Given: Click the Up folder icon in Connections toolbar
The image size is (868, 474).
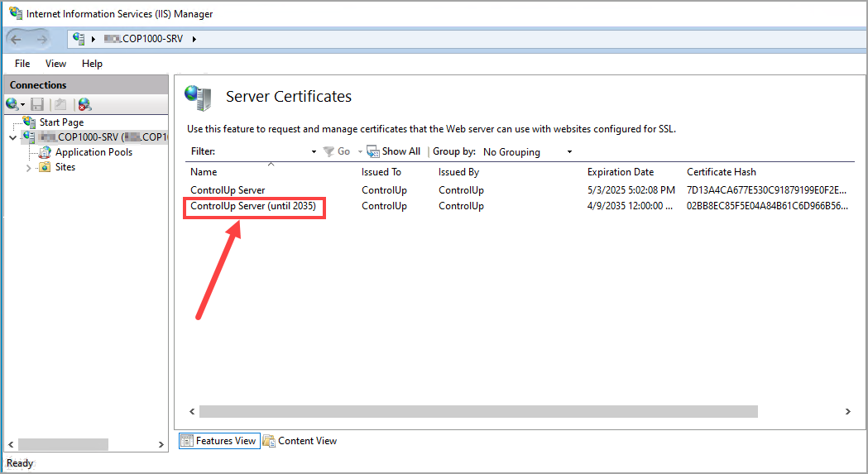Looking at the screenshot, I should [x=60, y=104].
